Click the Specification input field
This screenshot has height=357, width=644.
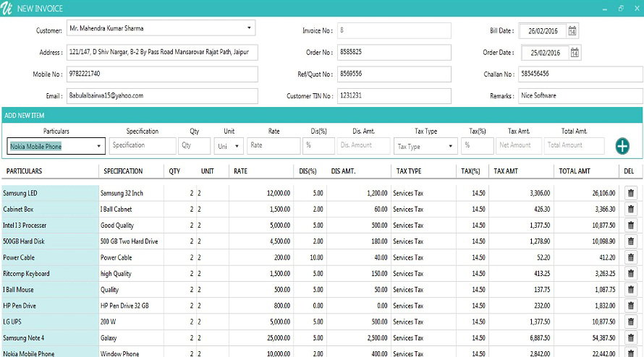(143, 145)
